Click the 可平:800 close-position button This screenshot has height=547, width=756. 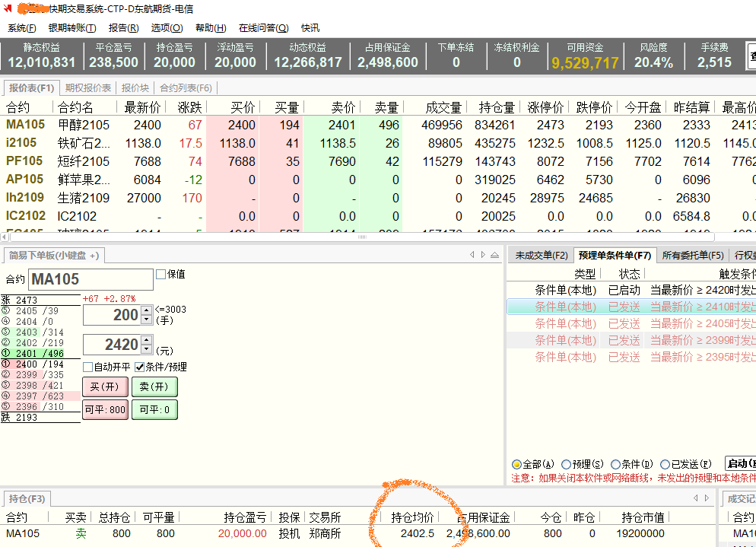(105, 409)
